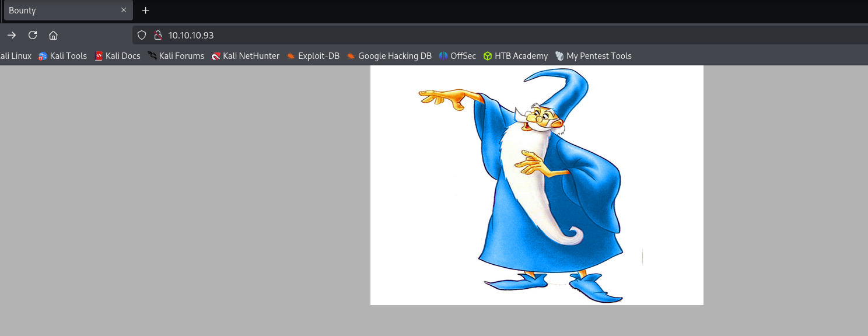Go forward one page
Screen dimensions: 868x336
(12, 35)
